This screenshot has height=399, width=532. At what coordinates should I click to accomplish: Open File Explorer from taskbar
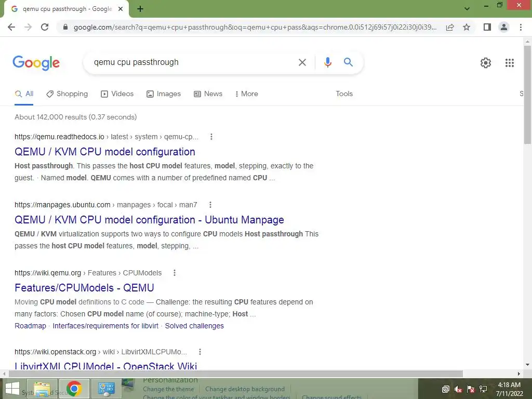pos(42,389)
